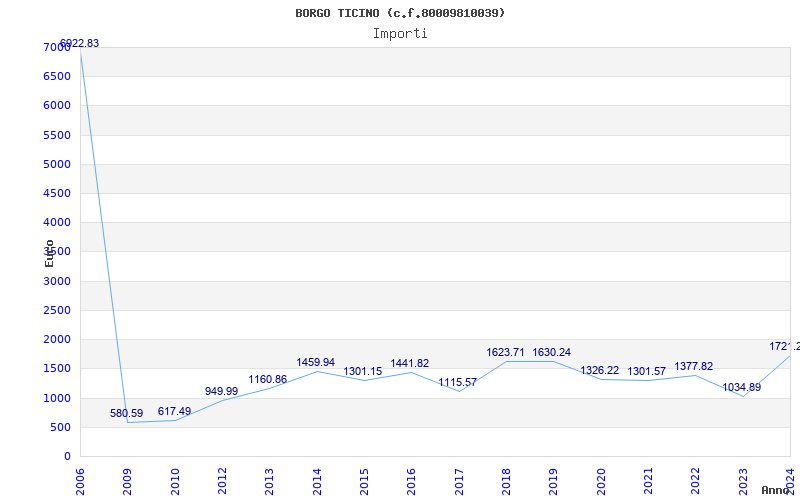Select the 1326.22 data label

599,370
